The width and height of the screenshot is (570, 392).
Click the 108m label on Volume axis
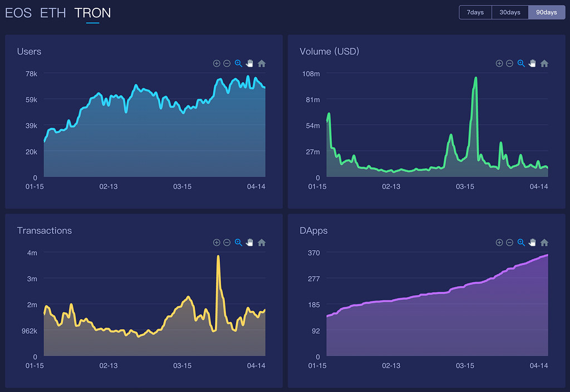[x=311, y=74]
